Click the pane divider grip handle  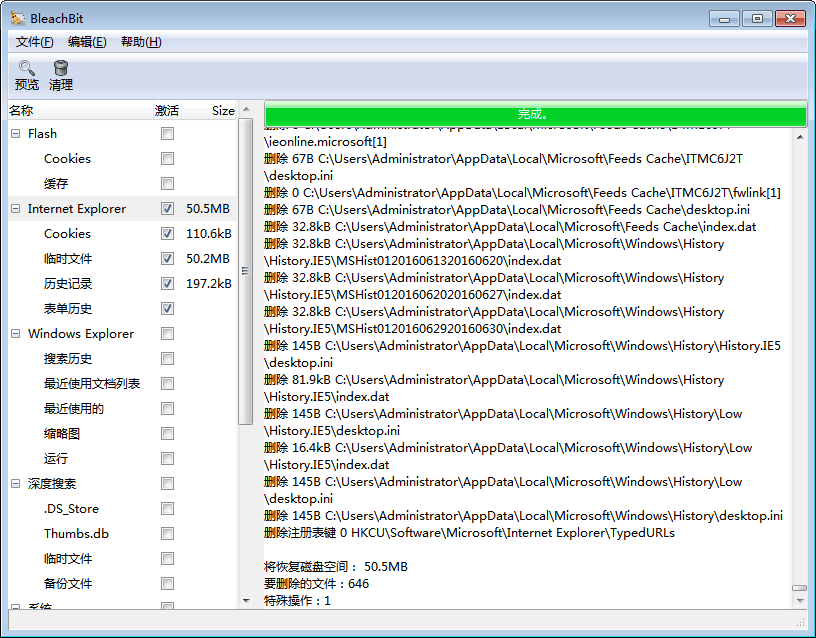[x=245, y=271]
